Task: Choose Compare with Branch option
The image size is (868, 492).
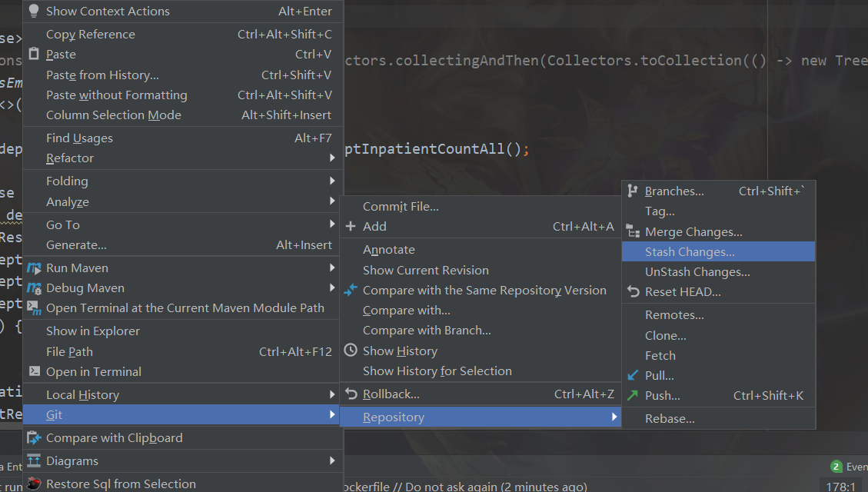Action: (x=427, y=331)
